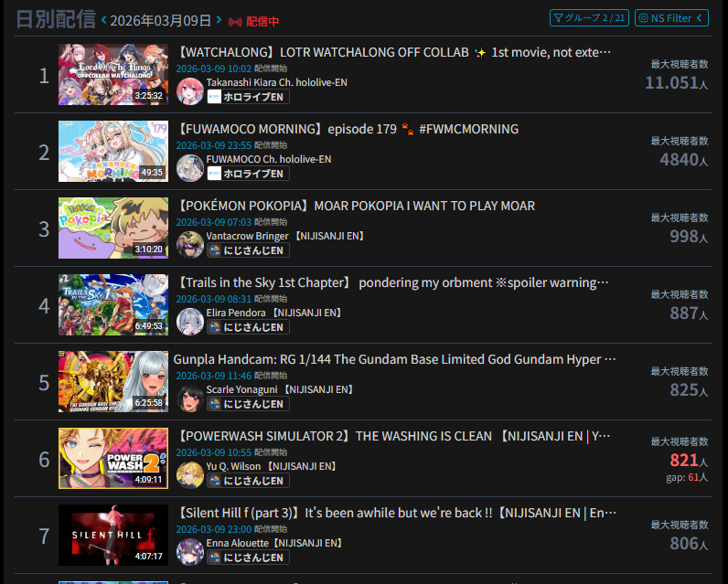Open Gunpla Handcam RG 1/144 title
The height and width of the screenshot is (584, 728).
click(395, 359)
